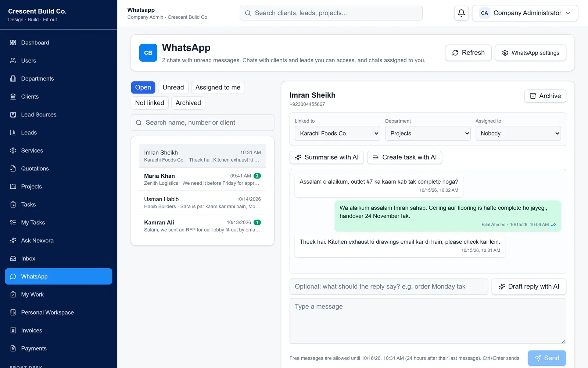The image size is (588, 368).
Task: Select the Assigned to me filter
Action: 218,88
